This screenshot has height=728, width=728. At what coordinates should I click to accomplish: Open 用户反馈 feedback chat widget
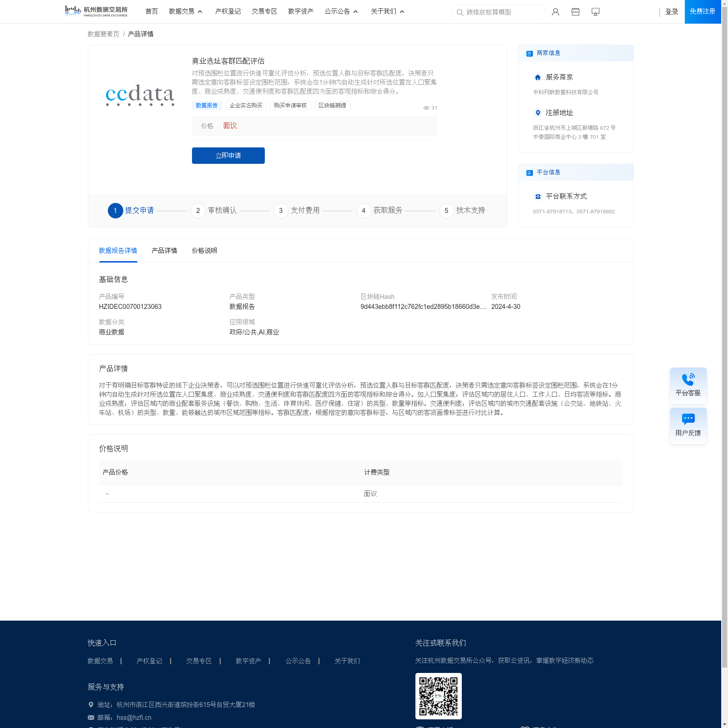[x=688, y=425]
